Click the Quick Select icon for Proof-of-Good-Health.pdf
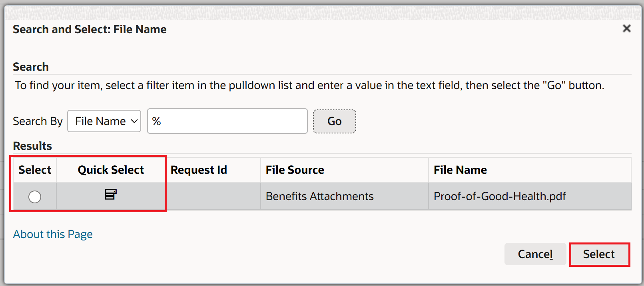Screen dimensions: 644x286 [111, 195]
